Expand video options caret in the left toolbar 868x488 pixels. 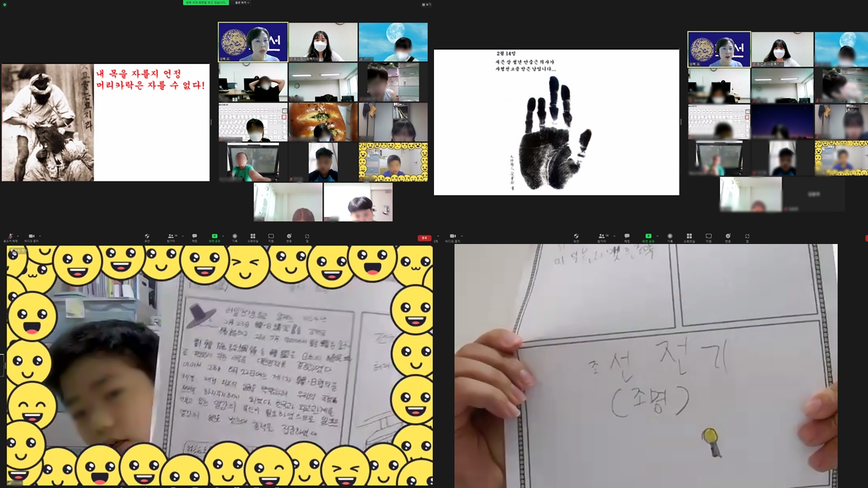point(39,236)
